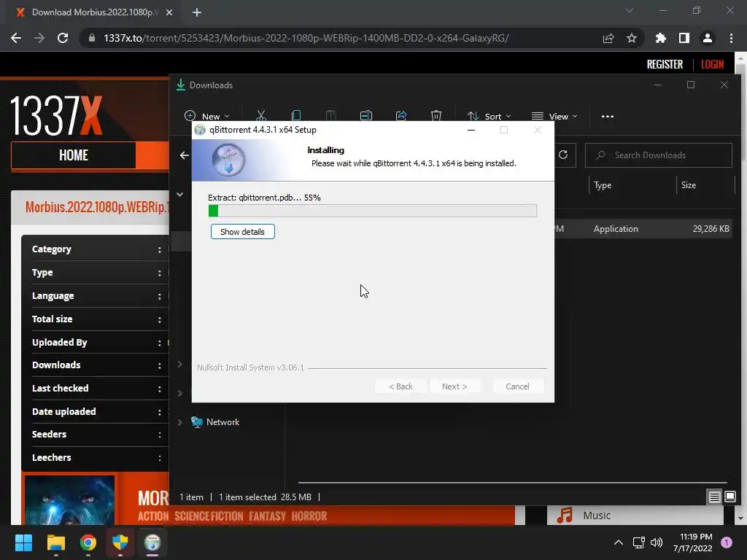Click the Music category link

pos(597,516)
